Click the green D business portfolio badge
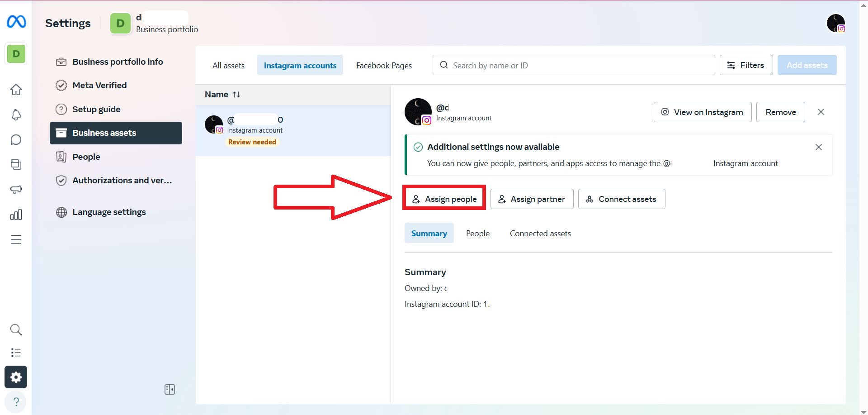The height and width of the screenshot is (415, 868). pos(120,23)
